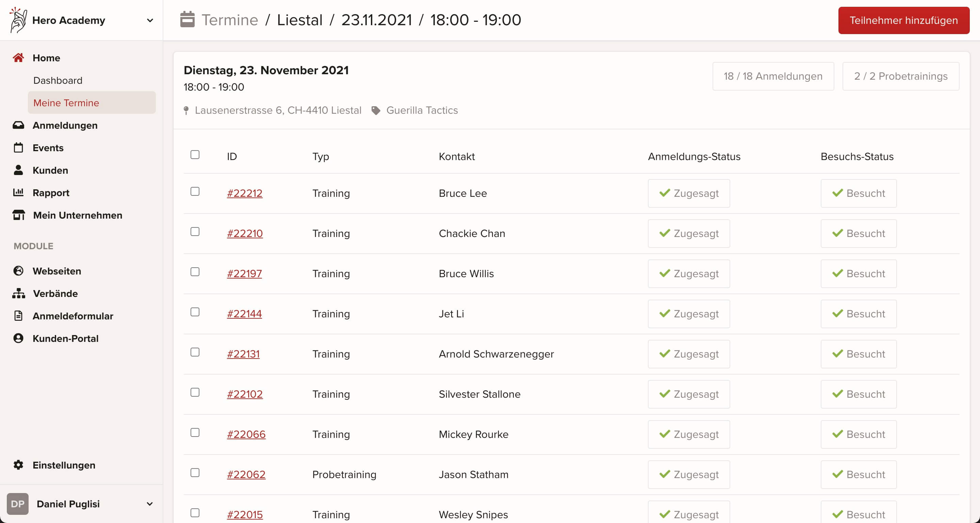Click the Termine breadcrumb link
The width and height of the screenshot is (980, 523).
(x=230, y=20)
